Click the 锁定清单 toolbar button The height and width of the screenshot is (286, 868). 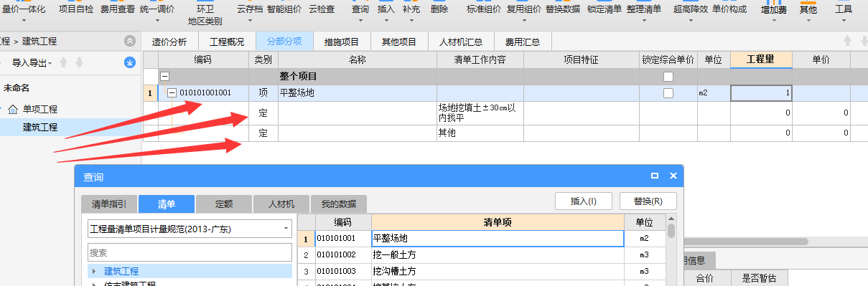(604, 9)
